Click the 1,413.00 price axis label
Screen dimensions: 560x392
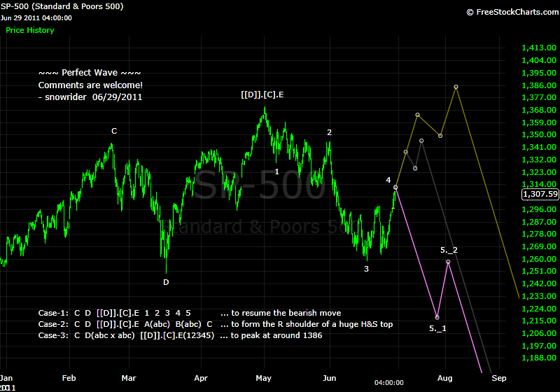pyautogui.click(x=539, y=48)
